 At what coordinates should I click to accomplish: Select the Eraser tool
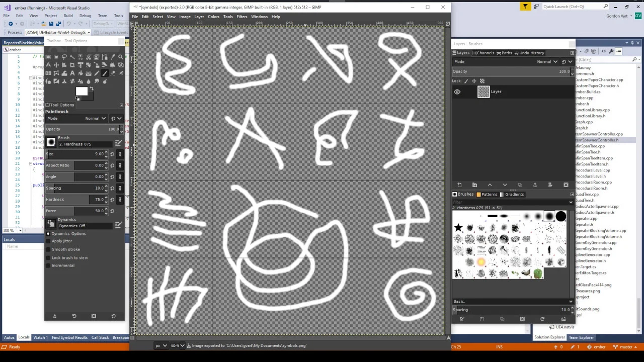pyautogui.click(x=113, y=73)
